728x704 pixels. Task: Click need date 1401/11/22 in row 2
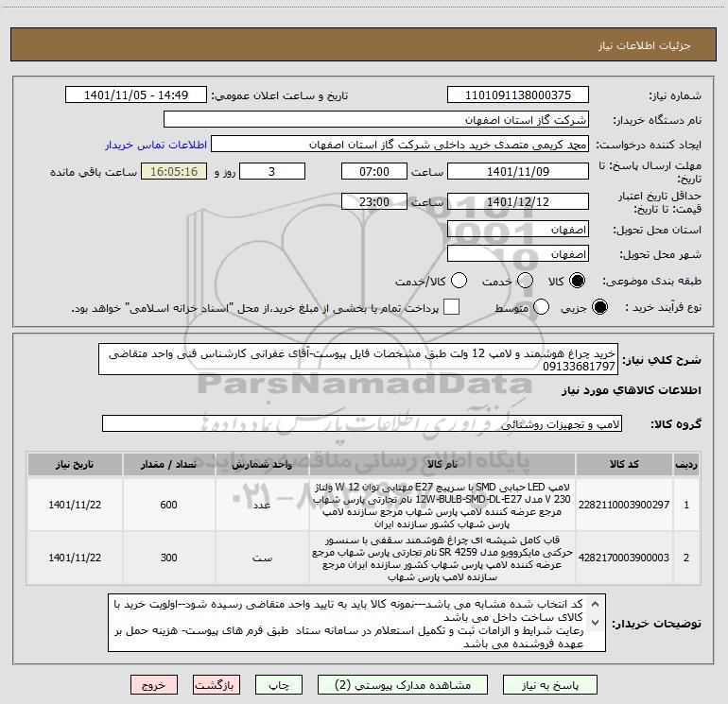[75, 558]
